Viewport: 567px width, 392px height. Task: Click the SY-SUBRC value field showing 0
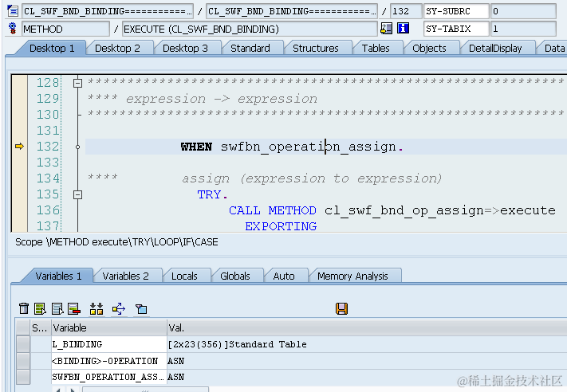click(x=523, y=11)
